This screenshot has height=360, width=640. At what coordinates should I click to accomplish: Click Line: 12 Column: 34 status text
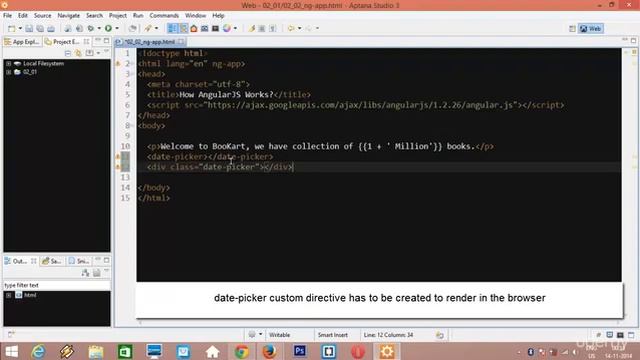(x=388, y=335)
